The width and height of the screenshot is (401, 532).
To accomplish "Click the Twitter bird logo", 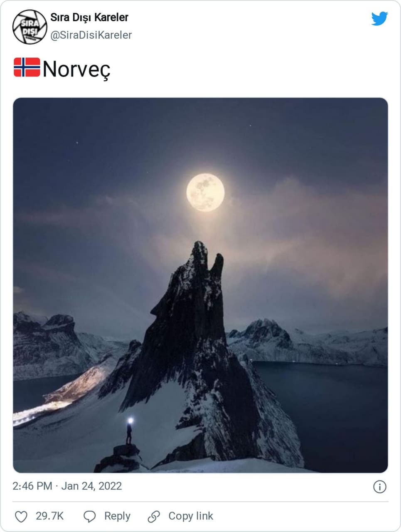I will 379,19.
